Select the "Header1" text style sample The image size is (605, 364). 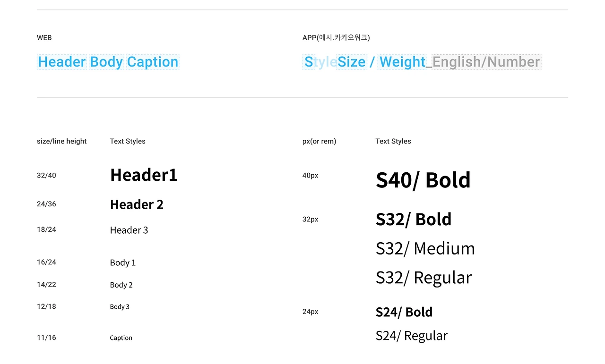(144, 175)
